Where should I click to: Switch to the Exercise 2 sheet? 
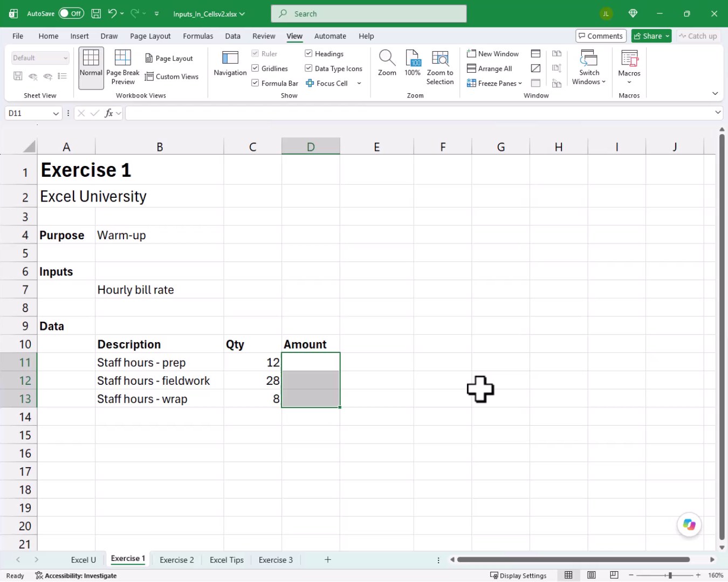177,560
